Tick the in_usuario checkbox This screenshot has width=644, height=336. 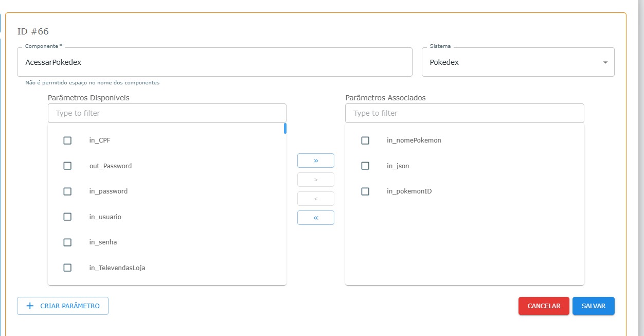(67, 217)
